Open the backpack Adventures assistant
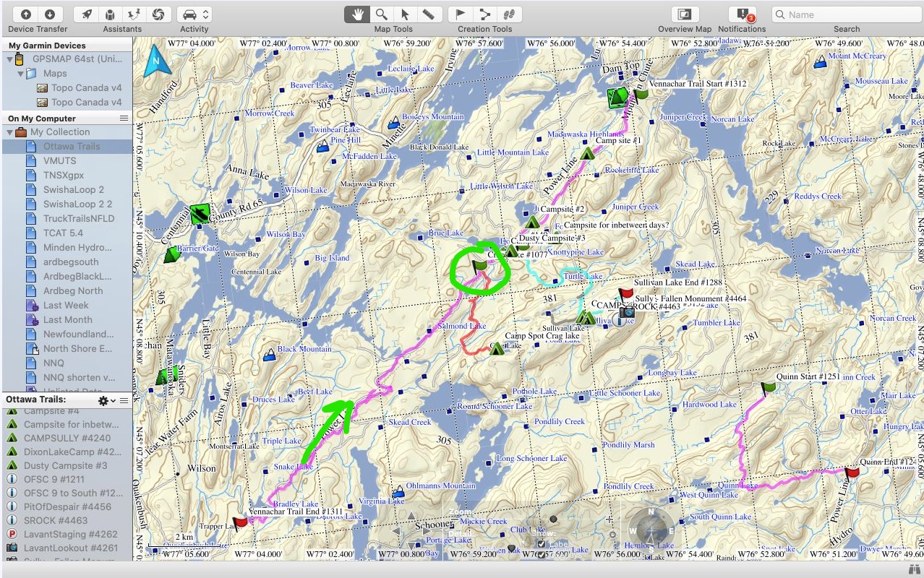The image size is (924, 578). 110,14
